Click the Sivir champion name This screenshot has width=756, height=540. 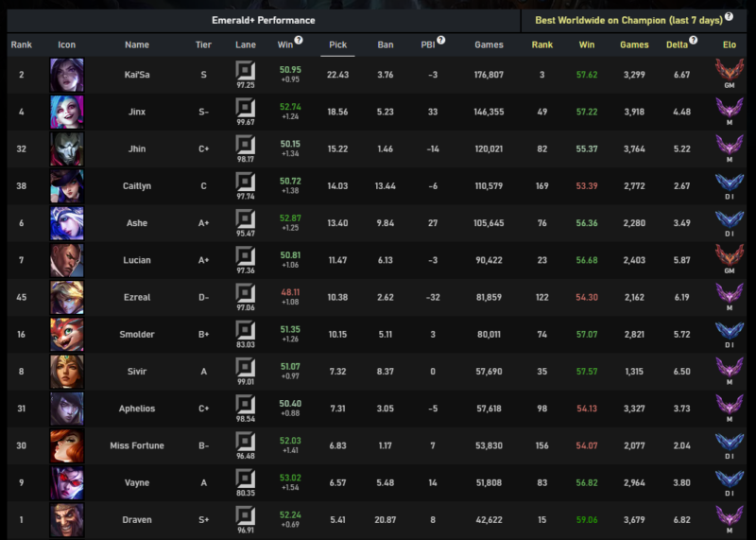137,372
